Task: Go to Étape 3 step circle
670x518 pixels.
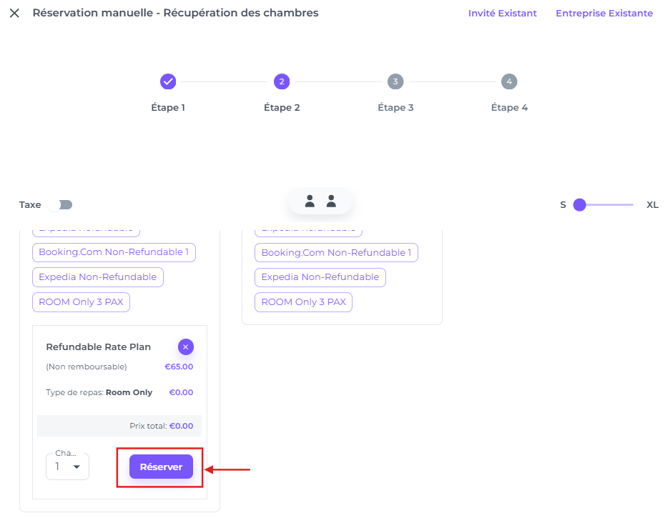Action: coord(395,81)
